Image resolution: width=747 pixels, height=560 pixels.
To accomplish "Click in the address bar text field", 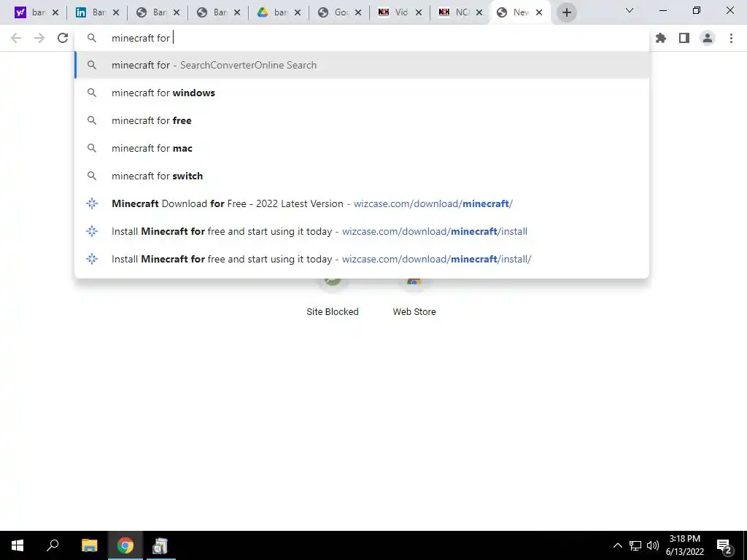I will point(362,38).
